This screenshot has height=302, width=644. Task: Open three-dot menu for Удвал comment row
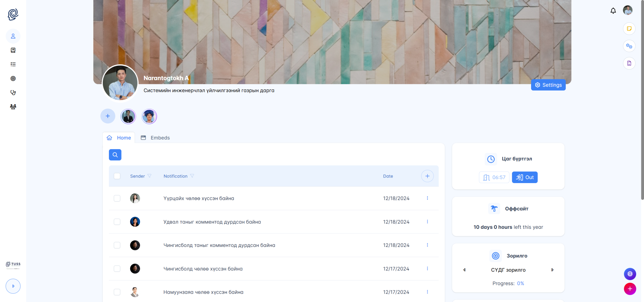(x=427, y=222)
